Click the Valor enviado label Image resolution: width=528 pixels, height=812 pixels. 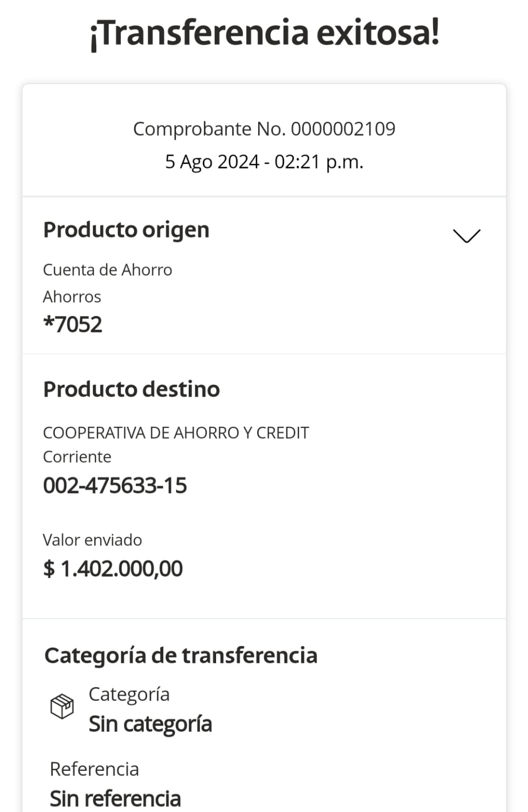pyautogui.click(x=92, y=540)
